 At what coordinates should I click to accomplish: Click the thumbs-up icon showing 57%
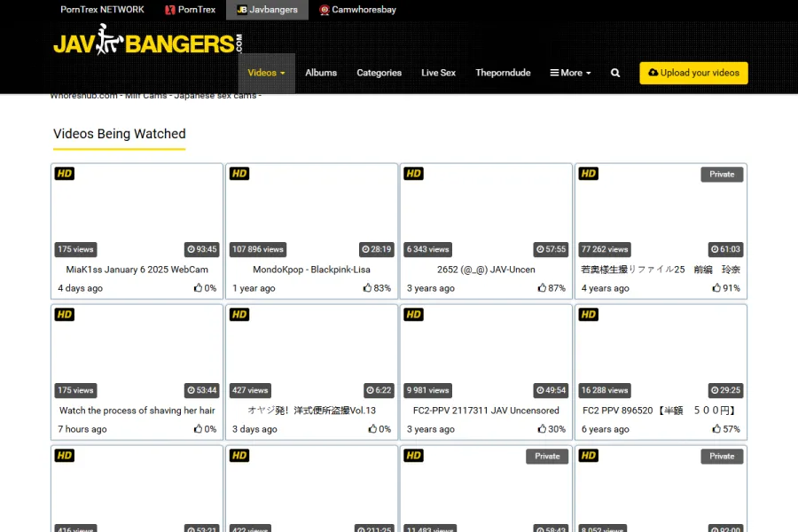coord(717,429)
